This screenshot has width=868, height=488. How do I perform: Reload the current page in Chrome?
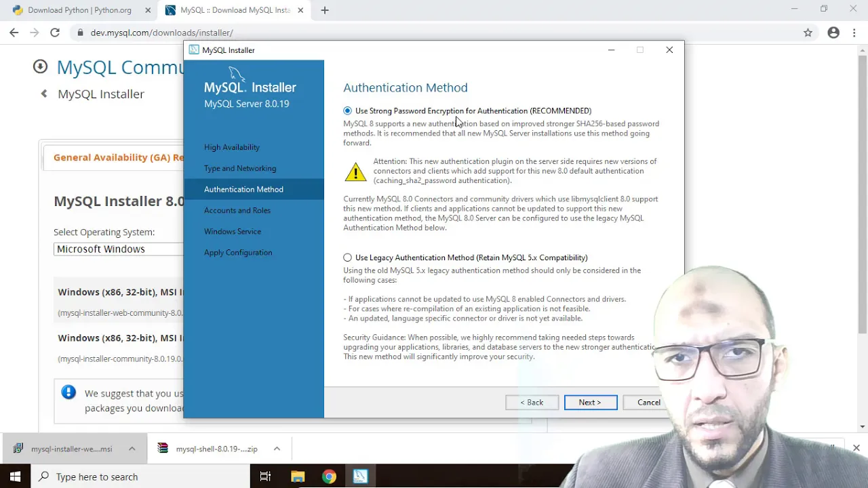tap(55, 33)
